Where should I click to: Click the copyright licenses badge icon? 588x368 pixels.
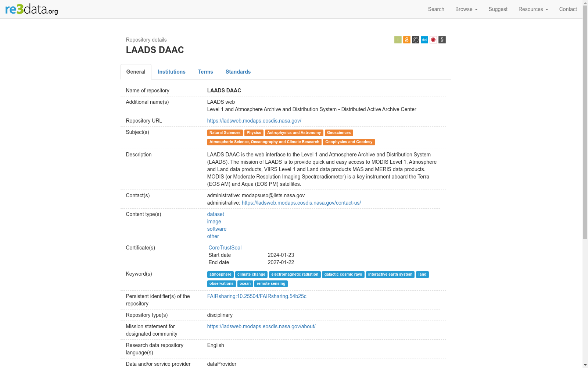415,40
